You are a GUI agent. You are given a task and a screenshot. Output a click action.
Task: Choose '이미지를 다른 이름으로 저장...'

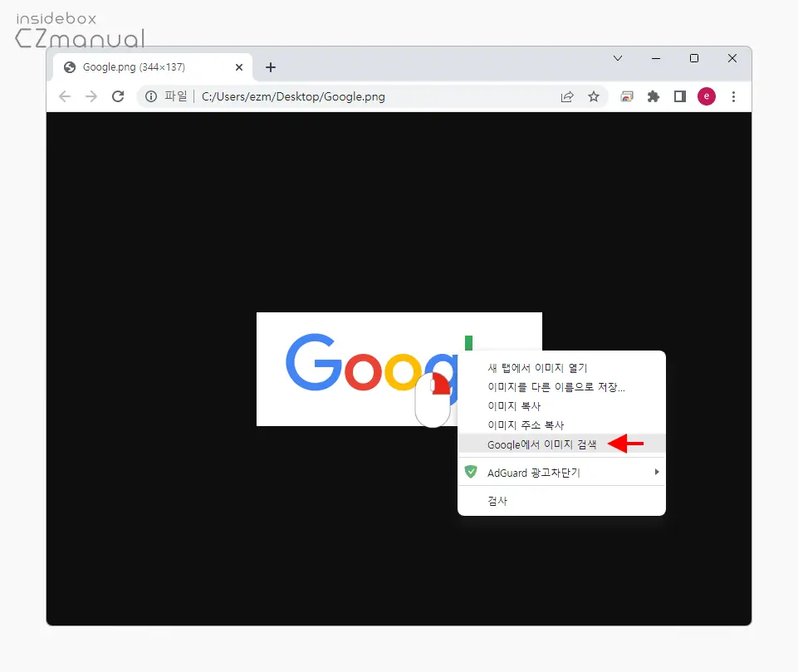click(561, 387)
